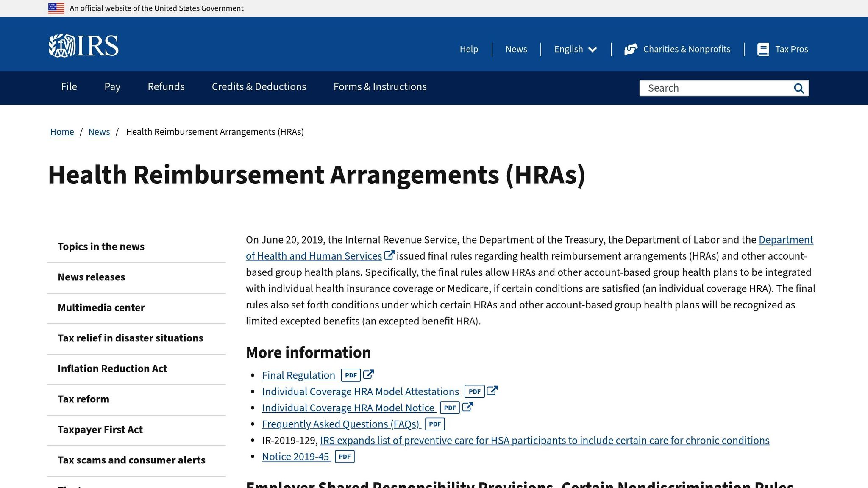Open Topics in the news sidebar item

136,247
